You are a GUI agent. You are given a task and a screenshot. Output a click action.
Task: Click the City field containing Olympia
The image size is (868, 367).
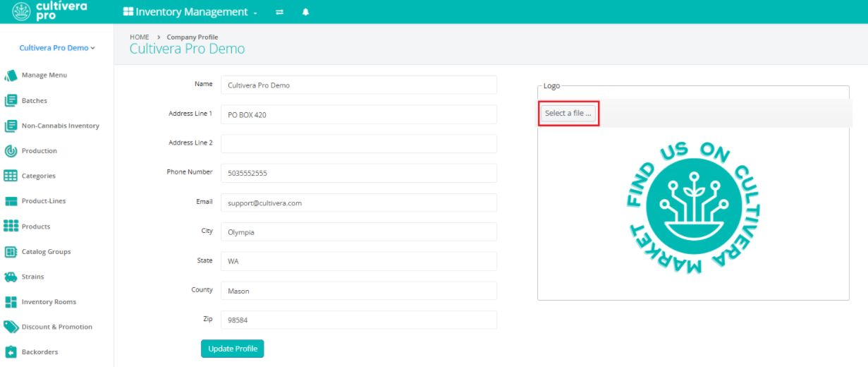point(359,231)
